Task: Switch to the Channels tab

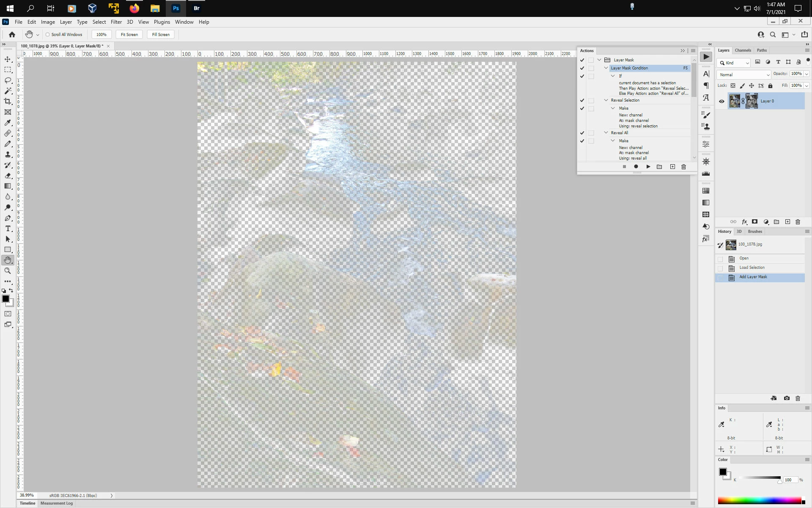Action: pos(743,50)
